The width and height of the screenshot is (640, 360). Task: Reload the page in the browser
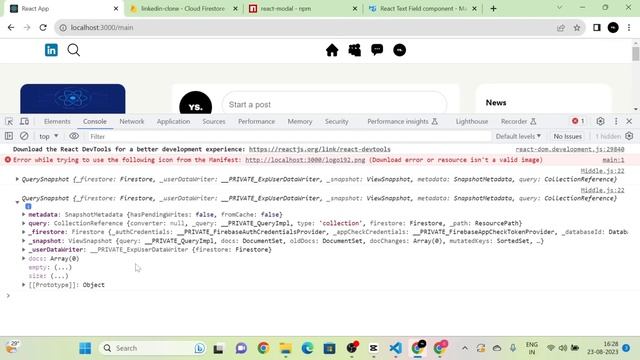(43, 27)
